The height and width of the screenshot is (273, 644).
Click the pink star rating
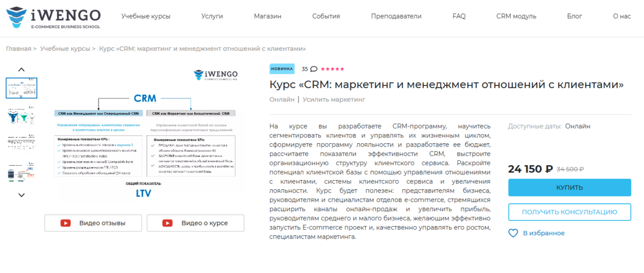[332, 69]
